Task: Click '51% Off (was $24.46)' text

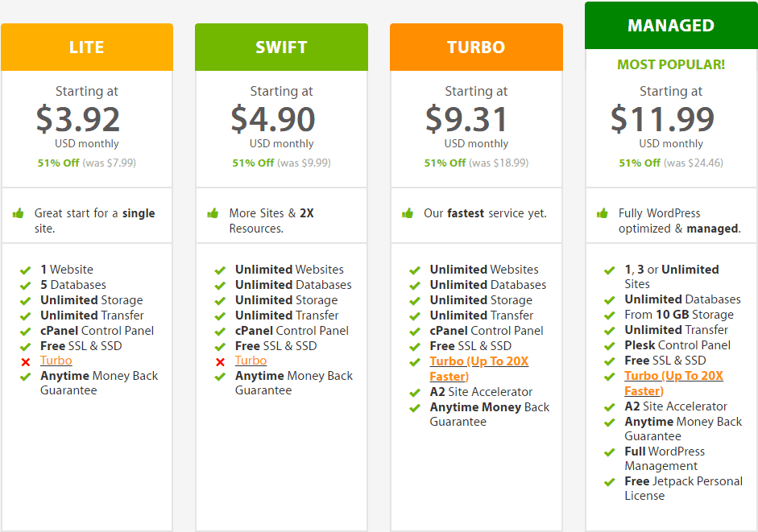Action: pos(671,163)
